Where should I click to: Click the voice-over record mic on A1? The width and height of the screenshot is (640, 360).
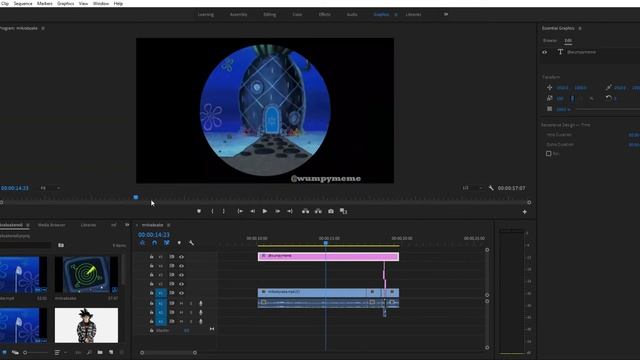point(200,303)
